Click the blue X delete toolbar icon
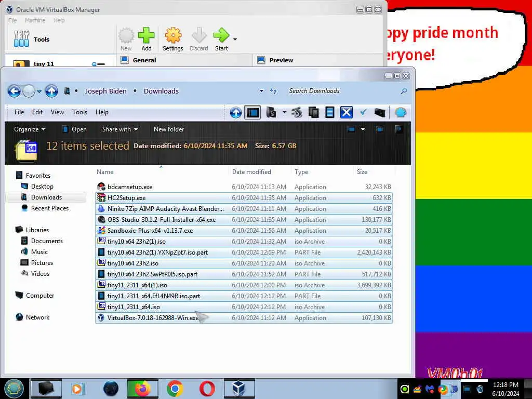The width and height of the screenshot is (532, 399). (x=347, y=113)
